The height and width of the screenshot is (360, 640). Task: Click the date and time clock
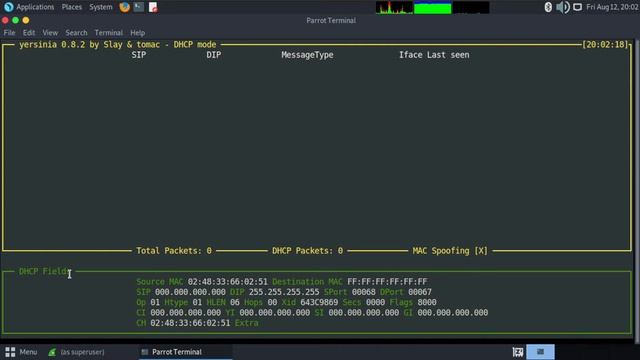[612, 7]
